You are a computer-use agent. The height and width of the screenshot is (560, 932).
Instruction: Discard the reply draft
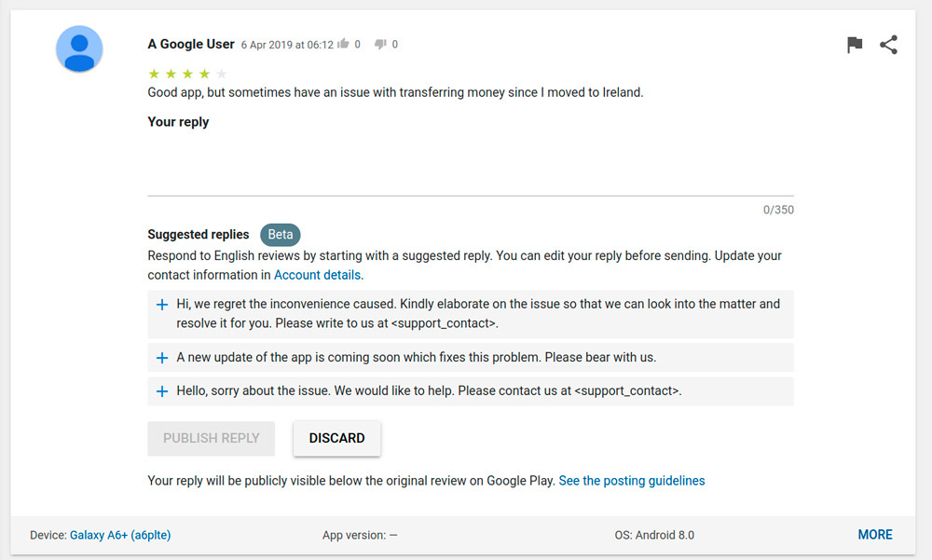(336, 438)
